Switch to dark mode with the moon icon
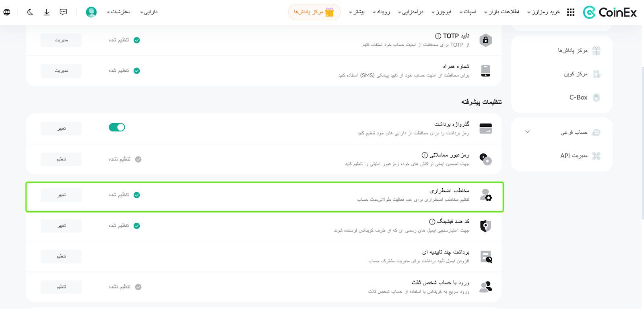Viewport: 644px width, 309px height. (30, 12)
